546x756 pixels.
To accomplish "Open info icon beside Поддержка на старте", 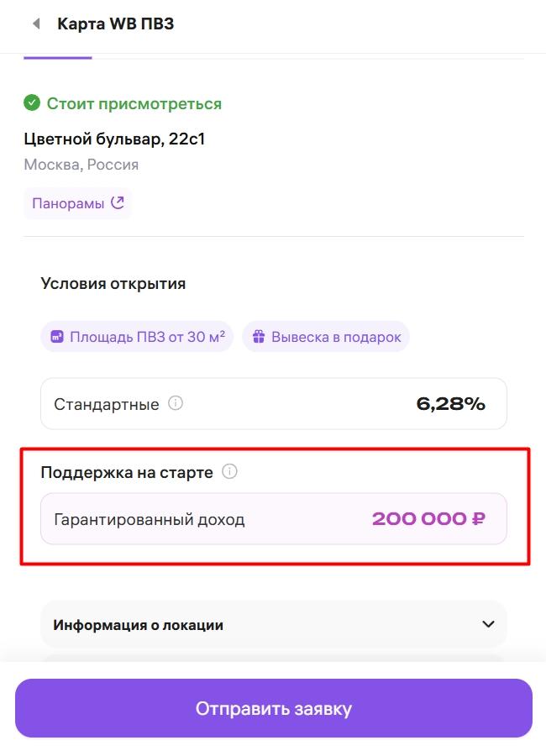I will (229, 471).
